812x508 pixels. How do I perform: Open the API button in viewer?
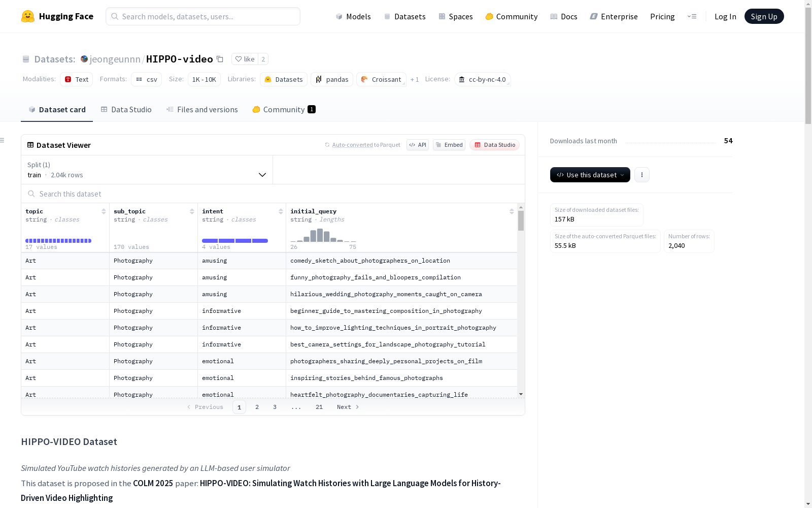point(418,145)
